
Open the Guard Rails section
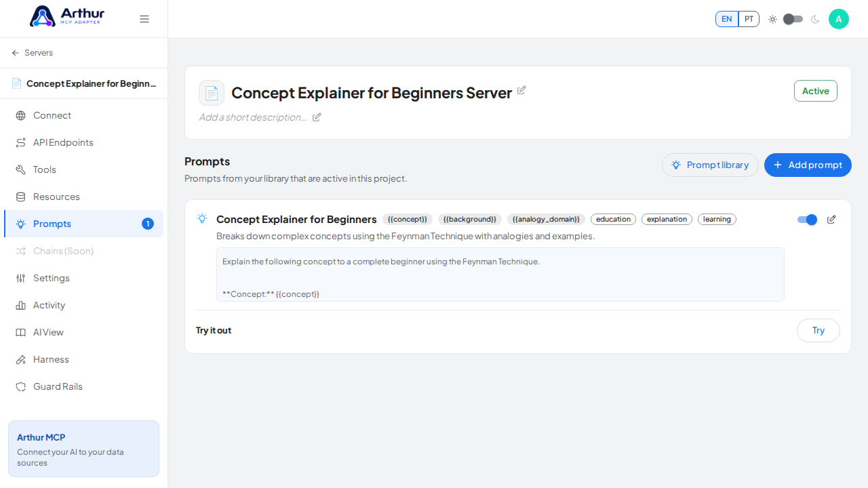click(x=83, y=386)
